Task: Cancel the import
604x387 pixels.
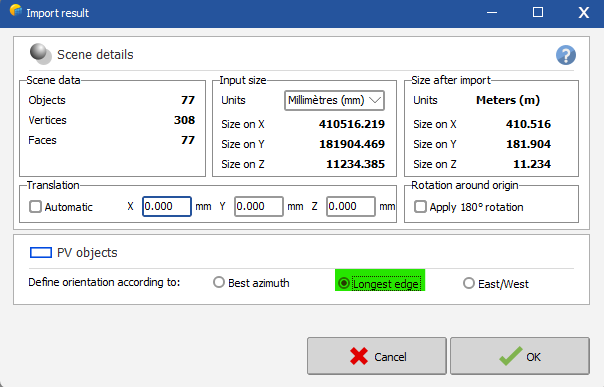Action: click(377, 356)
